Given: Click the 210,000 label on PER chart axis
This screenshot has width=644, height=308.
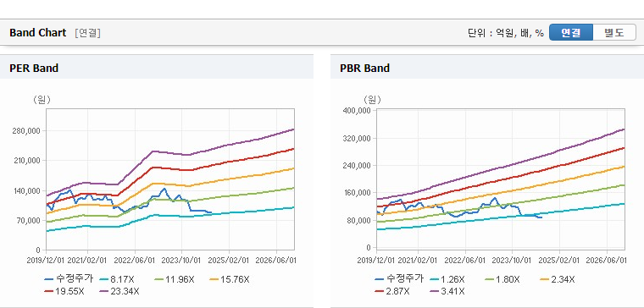Looking at the screenshot, I should tap(27, 161).
